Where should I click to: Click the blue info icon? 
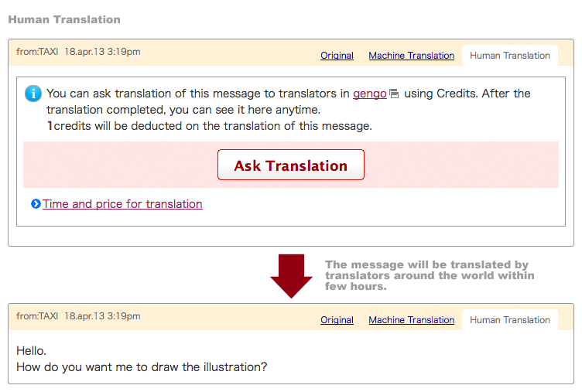(x=33, y=94)
